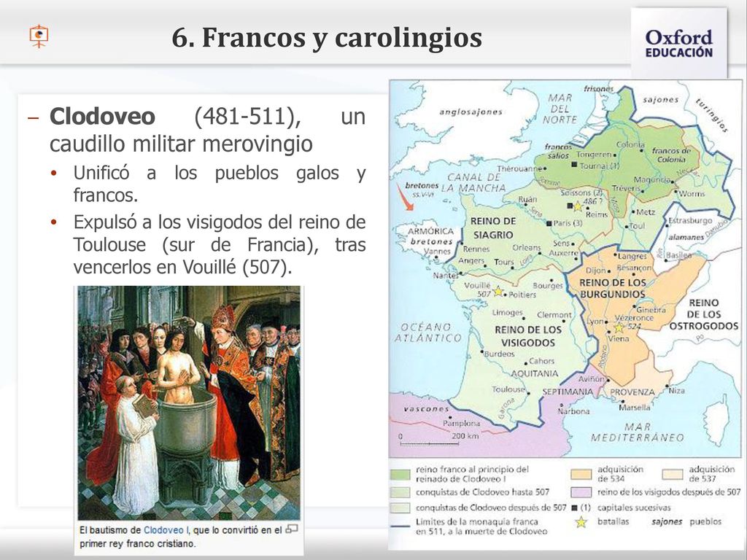Click the 'PROVENZA' region label

(632, 392)
